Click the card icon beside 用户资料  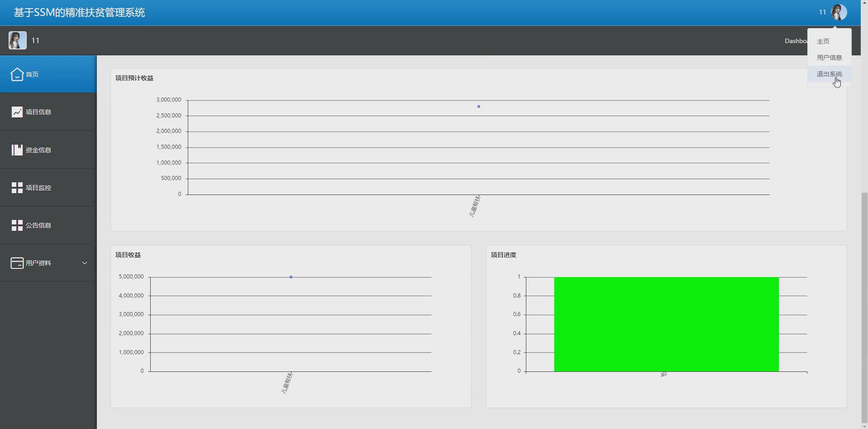(17, 263)
